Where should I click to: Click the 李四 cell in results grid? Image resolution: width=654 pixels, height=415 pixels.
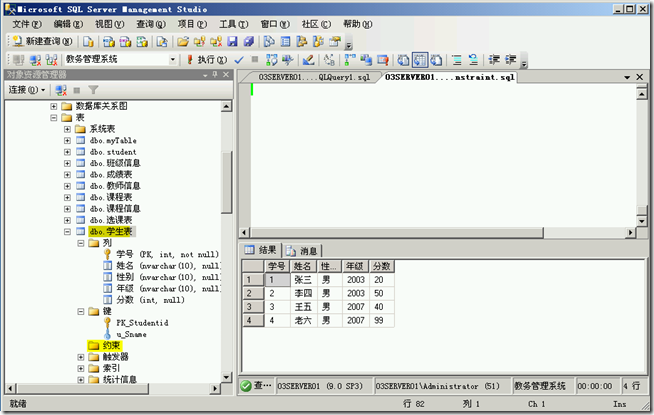click(x=303, y=293)
